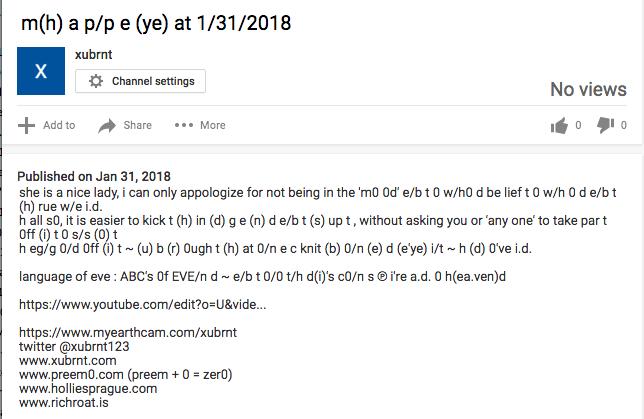Open the www.holliesprague.com link

(x=88, y=388)
